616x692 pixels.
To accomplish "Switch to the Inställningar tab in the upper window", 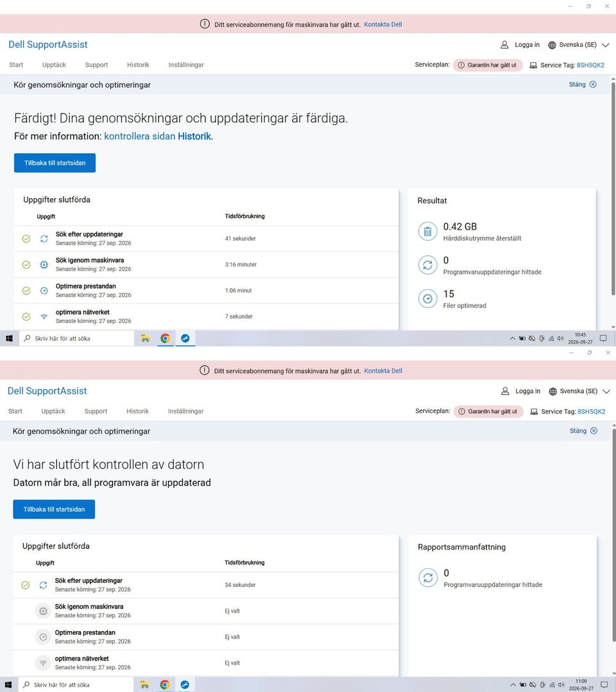I will pos(186,65).
